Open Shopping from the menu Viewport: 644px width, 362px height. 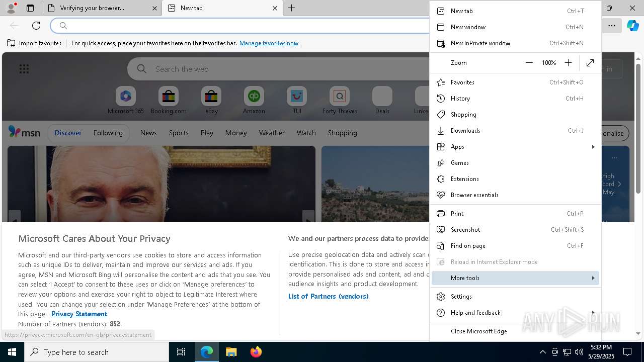(x=515, y=115)
